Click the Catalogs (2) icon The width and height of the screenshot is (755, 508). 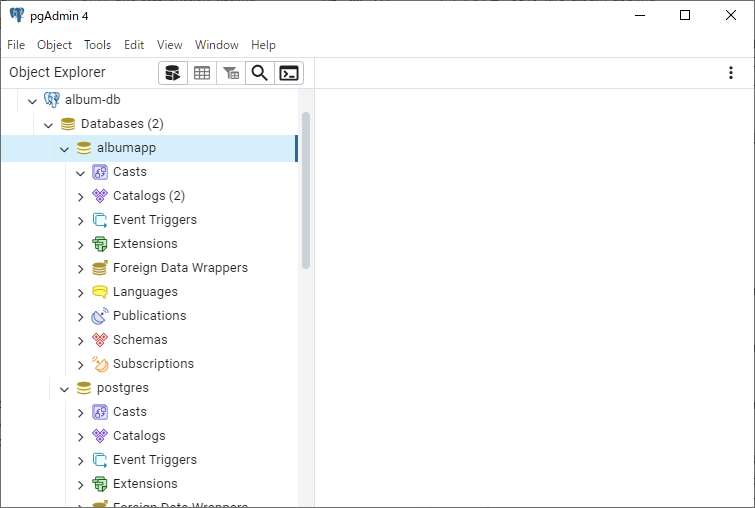(100, 196)
